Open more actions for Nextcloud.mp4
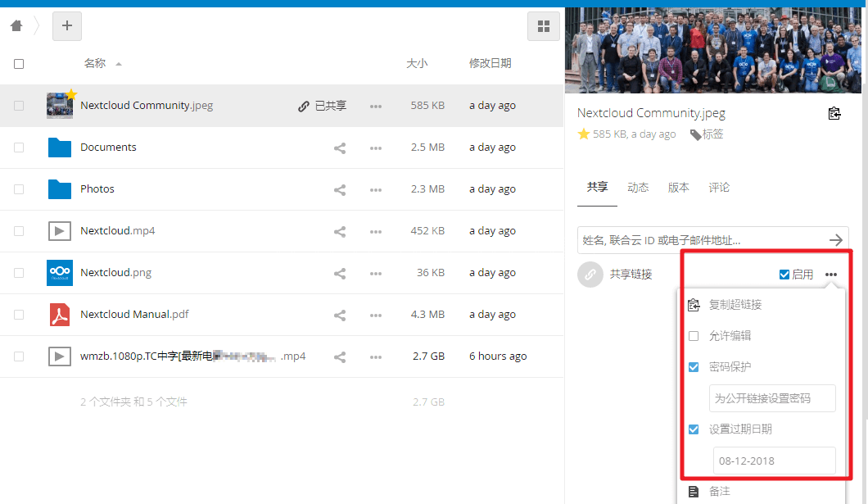 [376, 231]
